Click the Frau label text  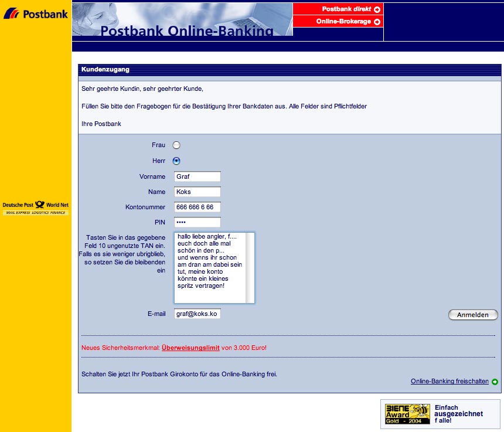point(158,145)
